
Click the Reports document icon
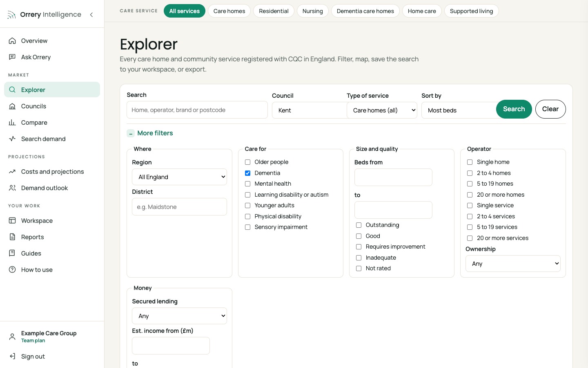12,237
